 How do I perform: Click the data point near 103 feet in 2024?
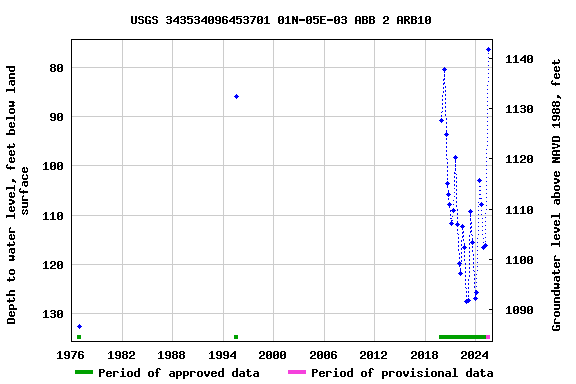coord(479,180)
